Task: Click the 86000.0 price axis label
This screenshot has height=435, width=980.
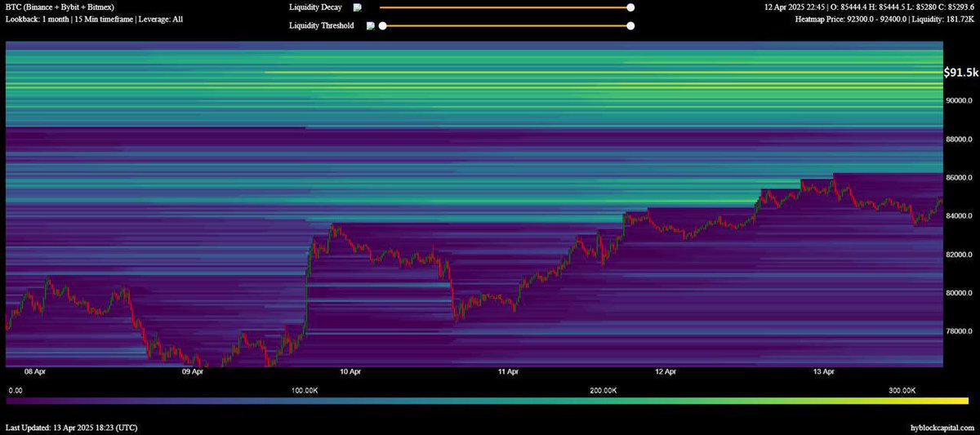Action: [x=960, y=177]
